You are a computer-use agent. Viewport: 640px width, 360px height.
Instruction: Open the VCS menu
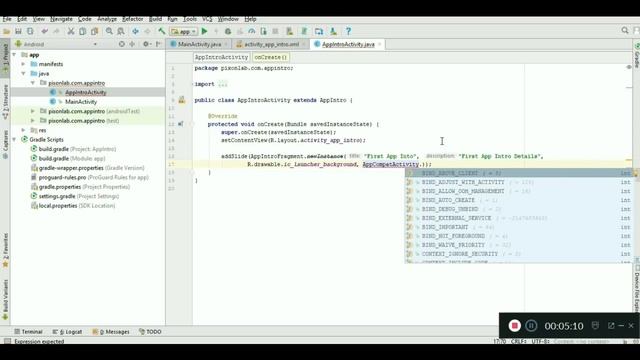(x=207, y=19)
